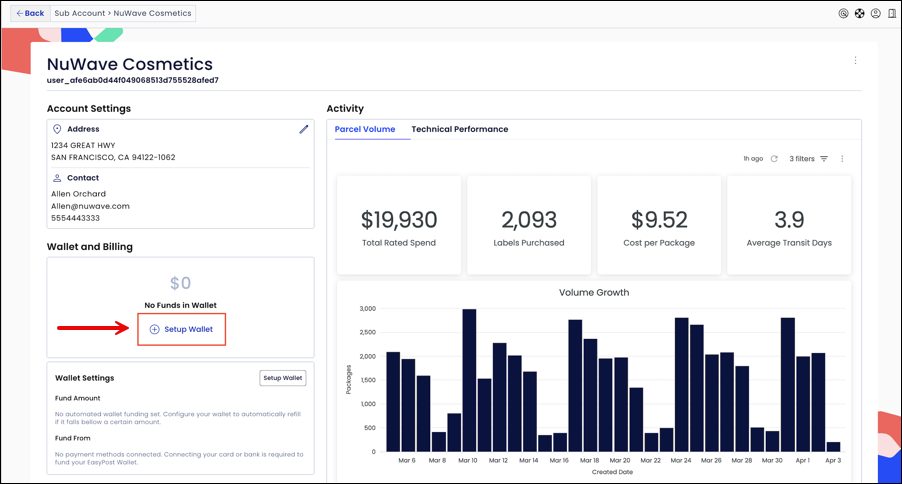Click the user ID text below title
Screen dimensions: 902x484
click(x=133, y=81)
